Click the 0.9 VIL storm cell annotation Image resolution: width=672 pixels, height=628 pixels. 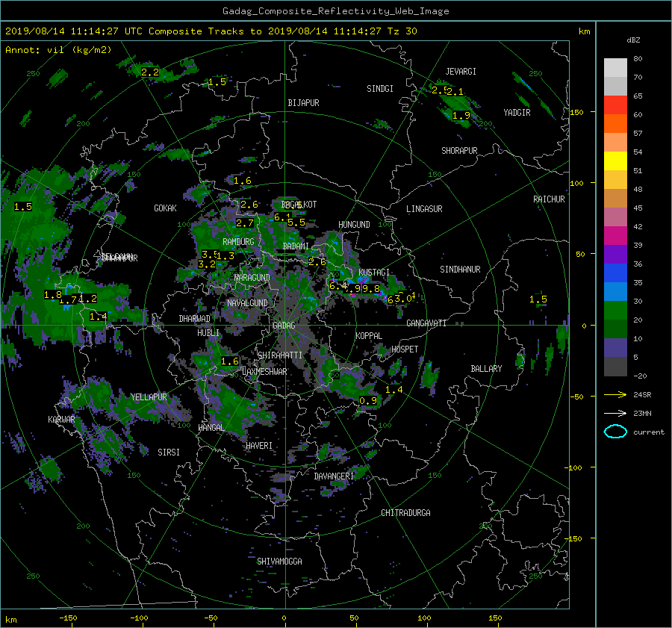coord(367,401)
